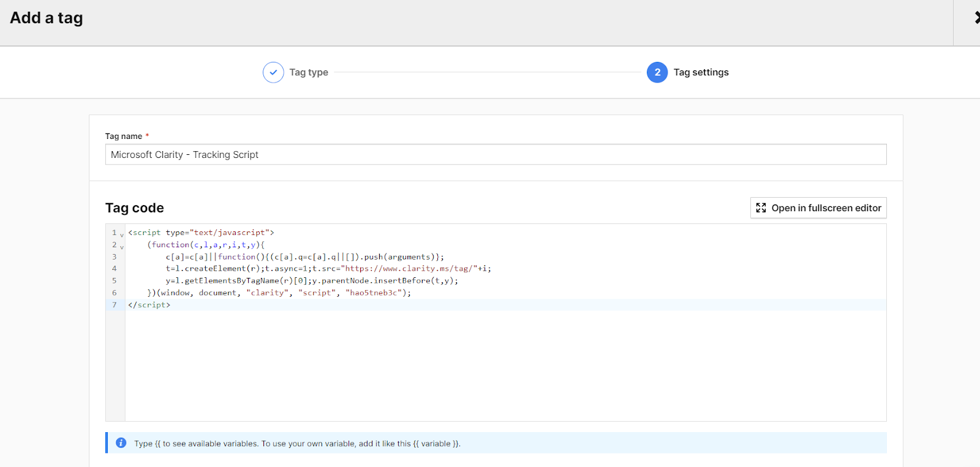Click the fullscreen expand arrows icon
Image resolution: width=980 pixels, height=467 pixels.
761,208
